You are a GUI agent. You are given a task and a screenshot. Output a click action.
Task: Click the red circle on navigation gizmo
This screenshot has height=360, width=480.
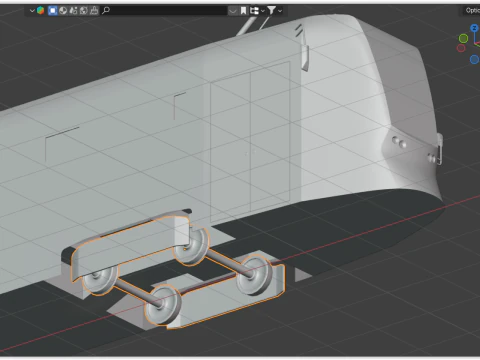point(461,48)
